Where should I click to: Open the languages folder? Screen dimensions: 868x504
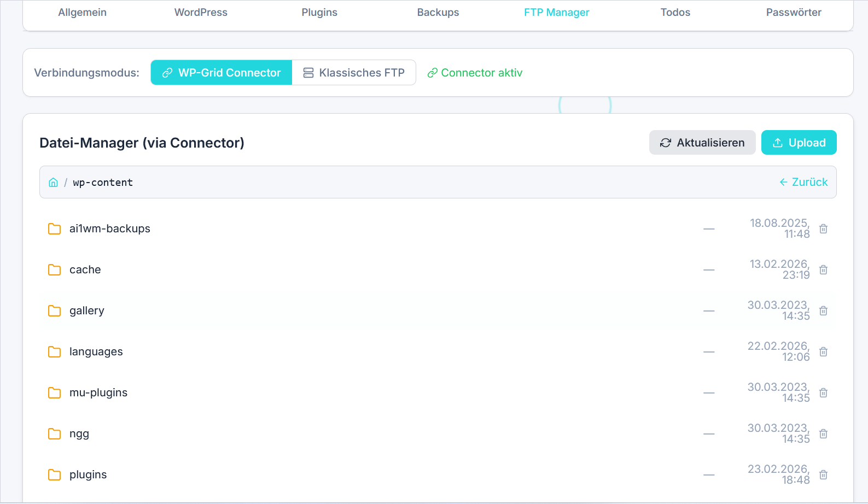[96, 352]
